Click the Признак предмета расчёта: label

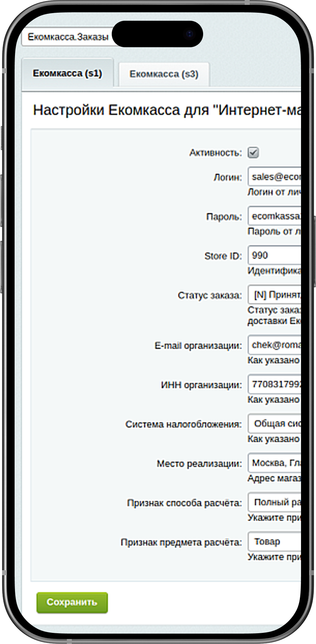[x=182, y=543]
